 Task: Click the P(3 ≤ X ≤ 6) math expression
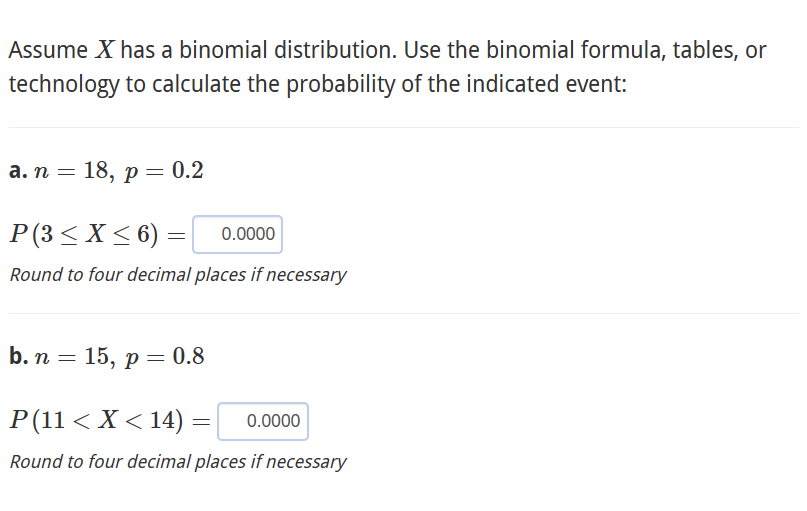click(x=84, y=234)
